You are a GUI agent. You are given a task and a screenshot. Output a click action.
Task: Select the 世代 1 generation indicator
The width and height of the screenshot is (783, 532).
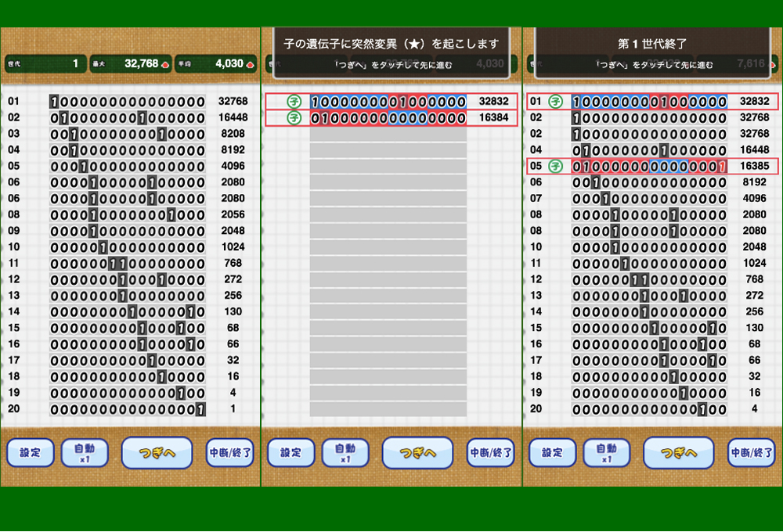click(45, 64)
